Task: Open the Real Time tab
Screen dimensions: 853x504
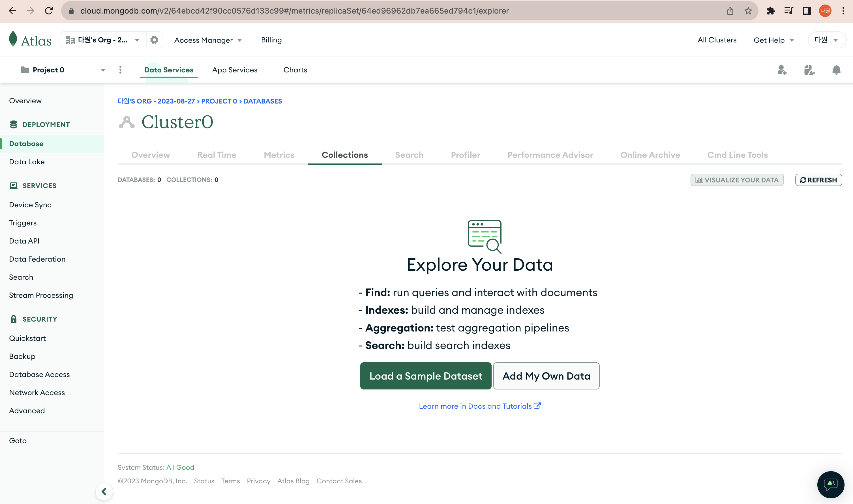Action: coord(217,155)
